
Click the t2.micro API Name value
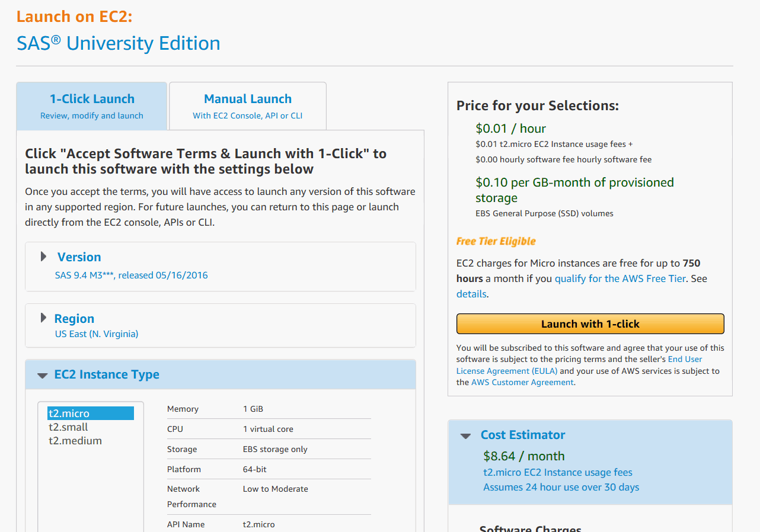259,524
